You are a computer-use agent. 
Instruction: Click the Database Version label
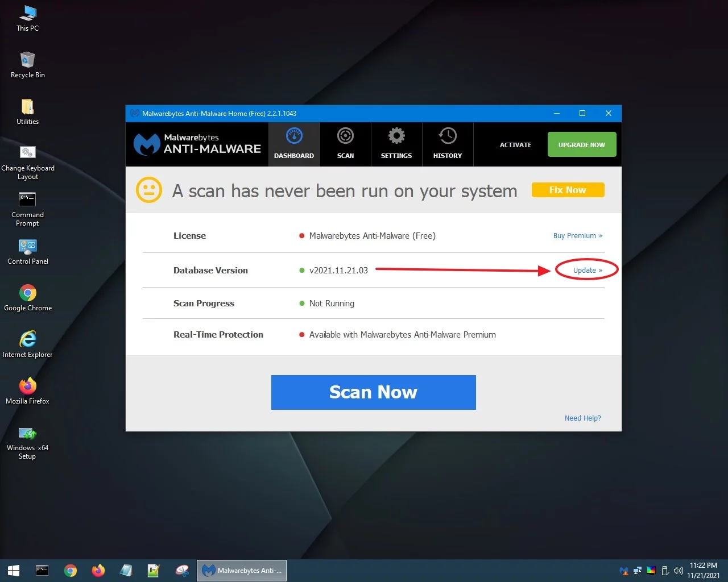210,271
